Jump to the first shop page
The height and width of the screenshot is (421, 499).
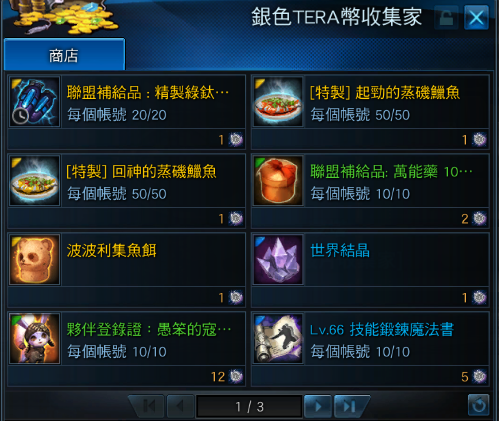tap(148, 406)
